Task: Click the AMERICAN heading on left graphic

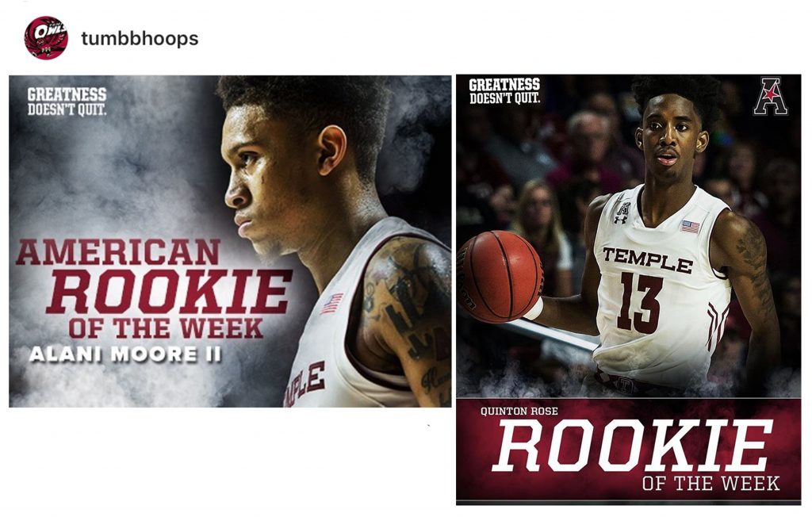Action: [118, 252]
